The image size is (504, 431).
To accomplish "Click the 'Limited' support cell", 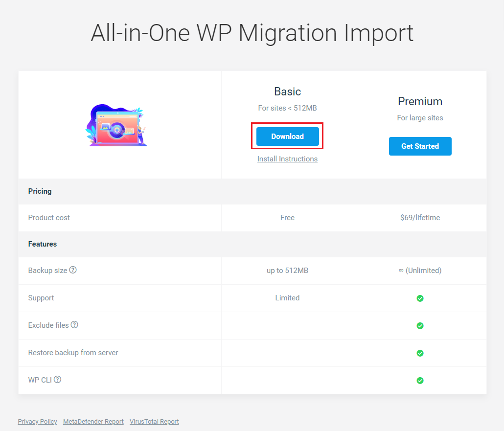I will pyautogui.click(x=287, y=298).
